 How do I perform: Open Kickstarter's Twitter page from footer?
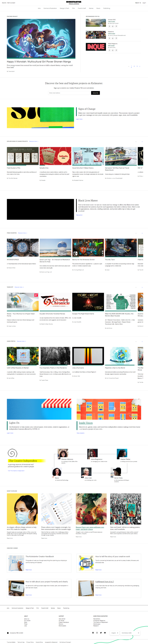tap(101, 633)
